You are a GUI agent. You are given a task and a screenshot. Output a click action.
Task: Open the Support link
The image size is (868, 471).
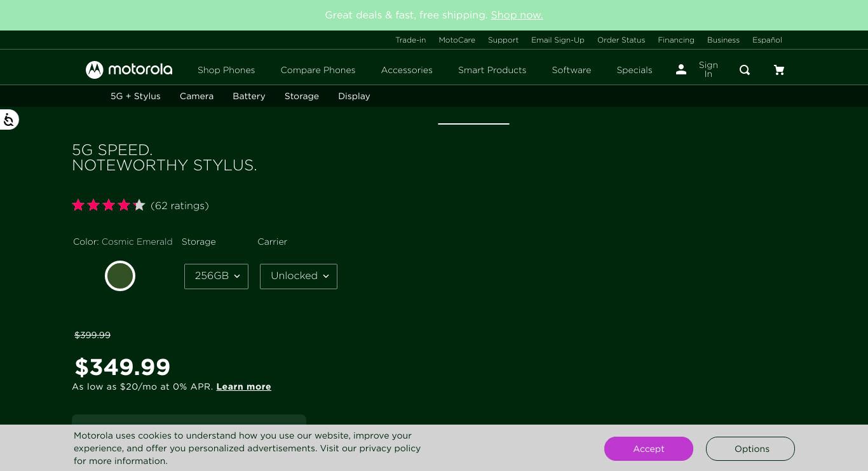503,40
